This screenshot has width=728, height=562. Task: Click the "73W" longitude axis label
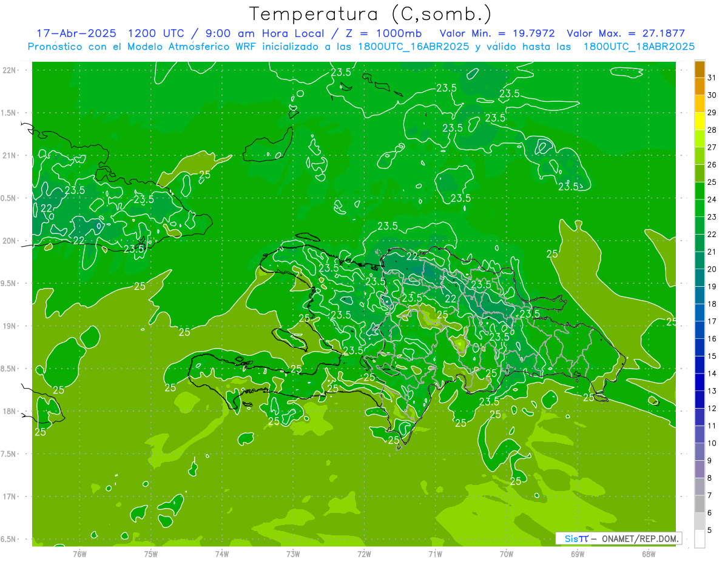click(293, 553)
